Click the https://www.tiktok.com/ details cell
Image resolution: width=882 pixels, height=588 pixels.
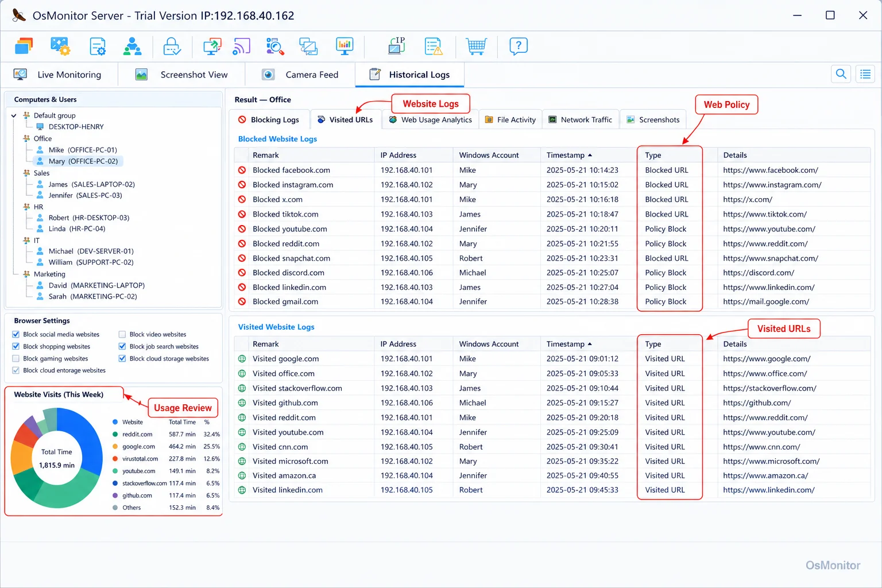[x=765, y=214]
